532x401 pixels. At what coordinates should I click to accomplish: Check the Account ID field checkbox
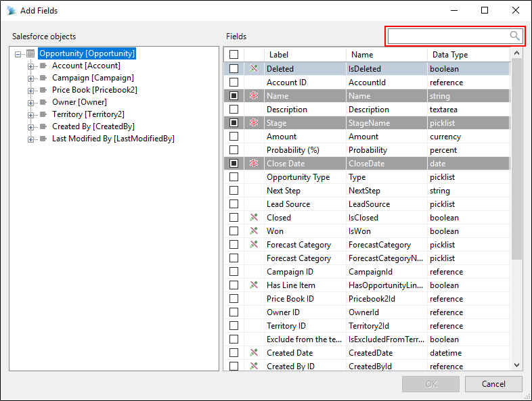click(x=234, y=82)
